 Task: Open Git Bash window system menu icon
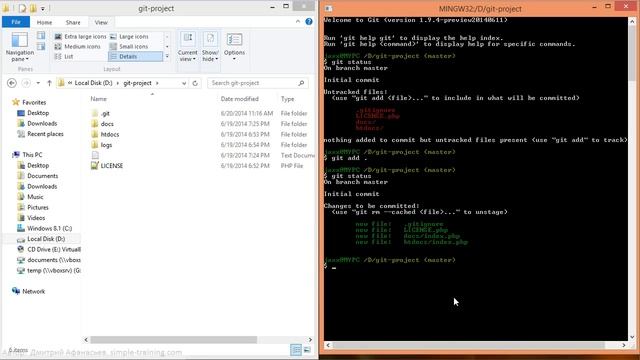329,8
